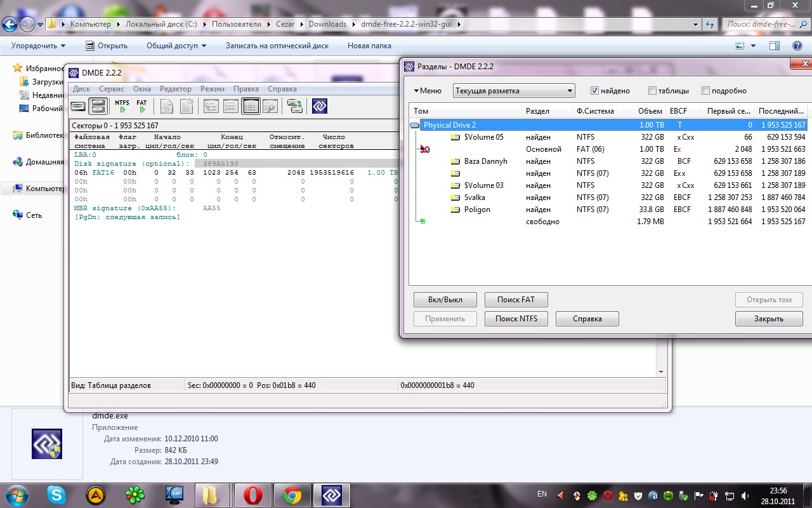Open Opera from the taskbar
Screen dimensions: 812x508
coord(253,495)
